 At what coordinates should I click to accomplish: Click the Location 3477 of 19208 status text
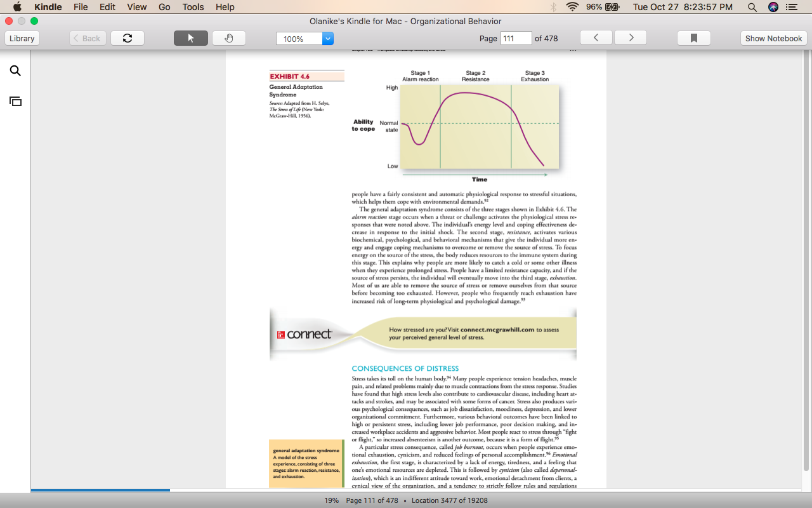point(450,500)
